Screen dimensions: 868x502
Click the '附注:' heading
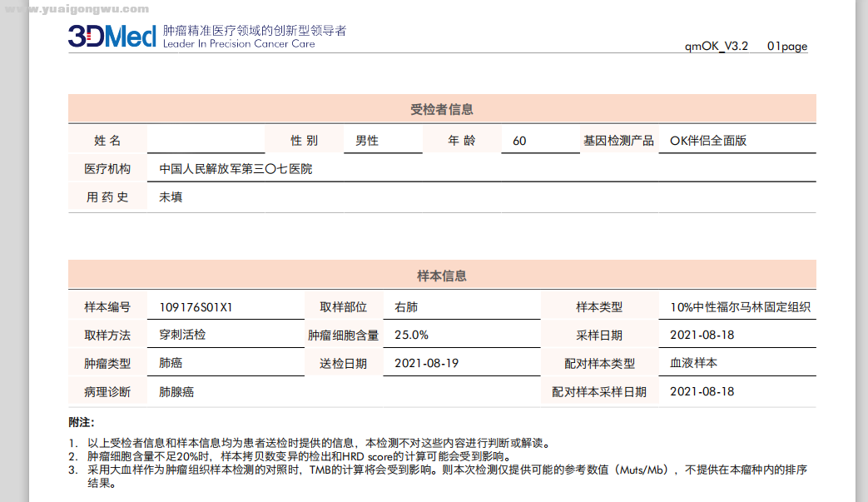[x=82, y=422]
